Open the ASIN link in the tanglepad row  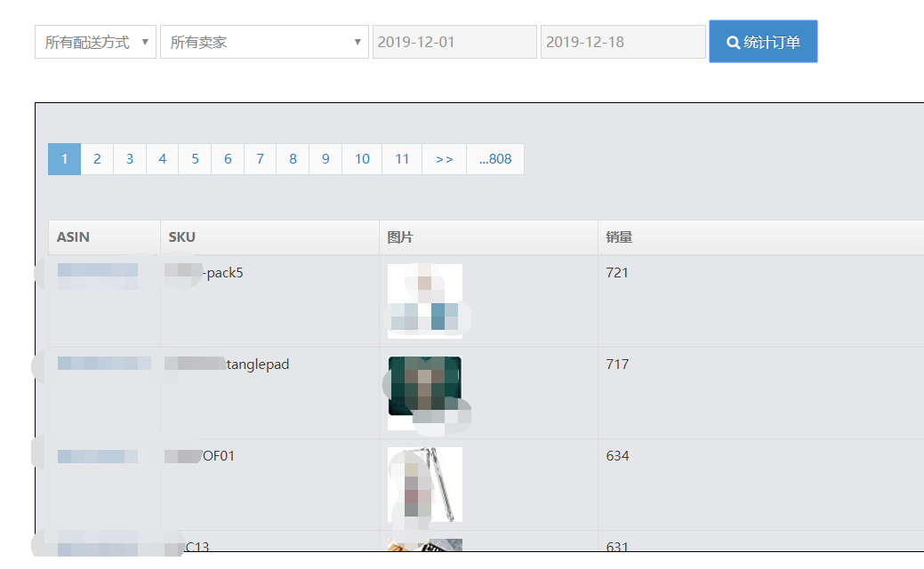click(x=98, y=364)
